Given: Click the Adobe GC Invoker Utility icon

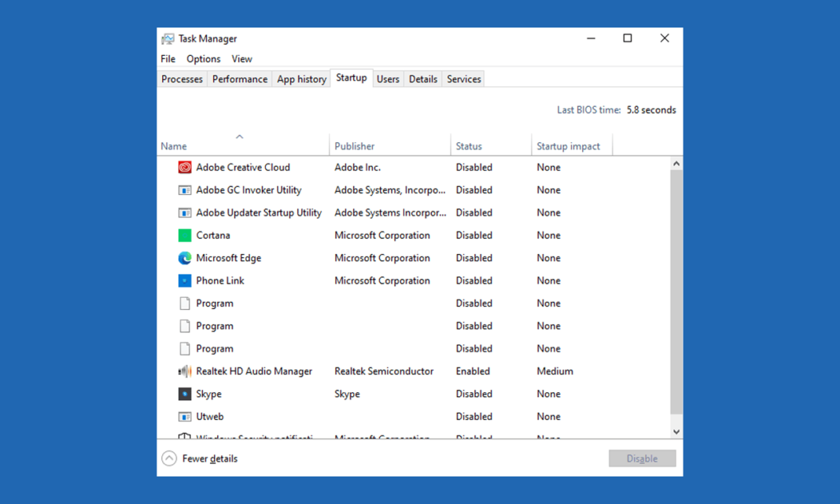Looking at the screenshot, I should pos(184,189).
